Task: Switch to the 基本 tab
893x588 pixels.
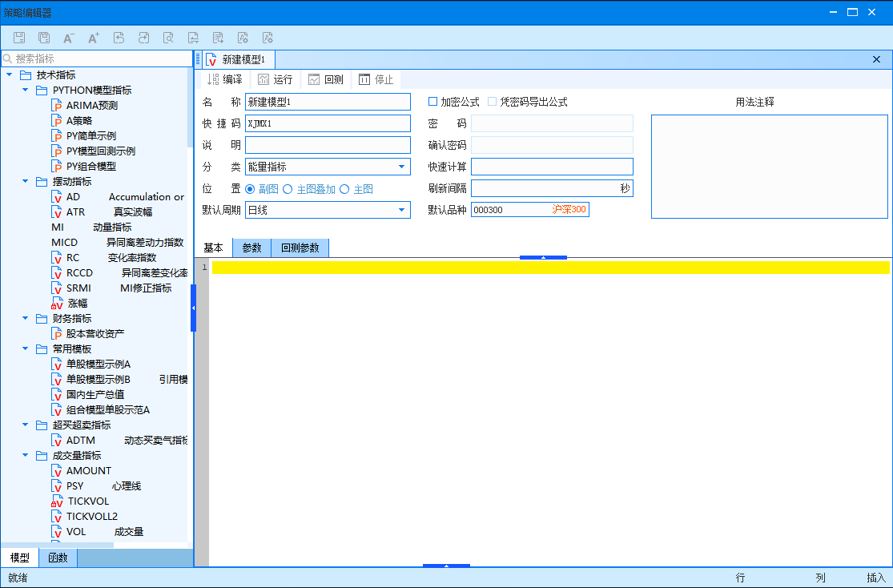Action: pos(214,248)
